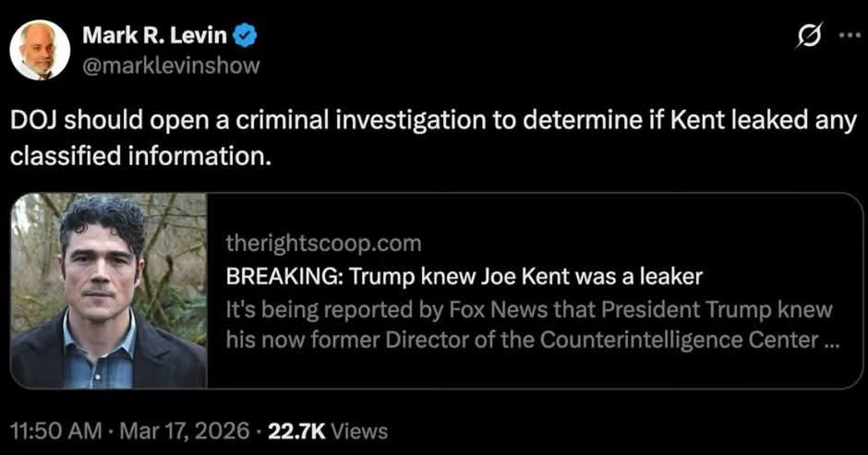Open the 'BREAKING: Trump knew Joe Kent' headline
This screenshot has width=868, height=455.
coord(464,276)
